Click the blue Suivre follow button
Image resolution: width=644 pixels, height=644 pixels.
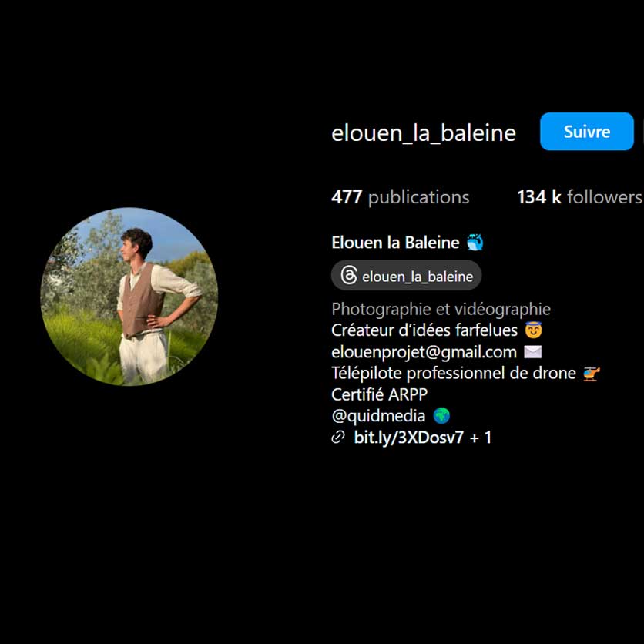(x=586, y=132)
